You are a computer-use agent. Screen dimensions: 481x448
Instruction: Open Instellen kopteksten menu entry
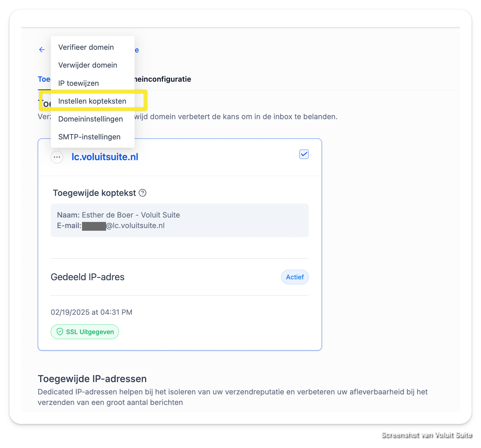[x=93, y=101]
